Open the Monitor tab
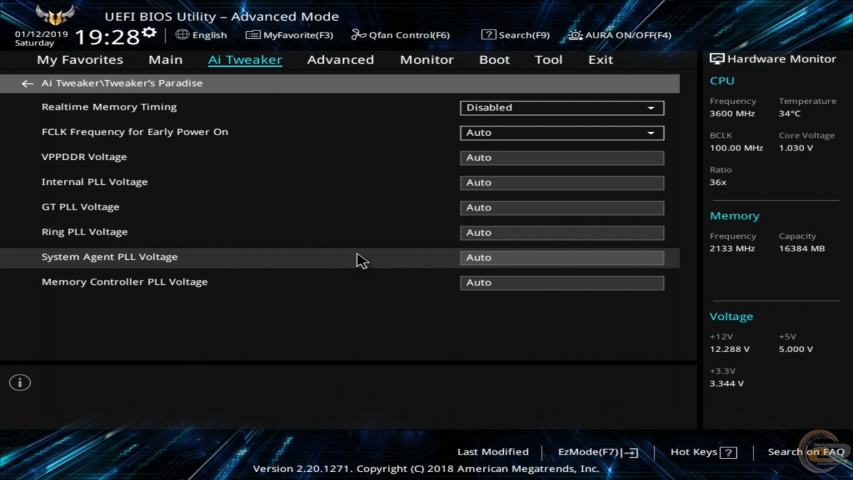Screen dimensions: 853x480 tap(426, 60)
